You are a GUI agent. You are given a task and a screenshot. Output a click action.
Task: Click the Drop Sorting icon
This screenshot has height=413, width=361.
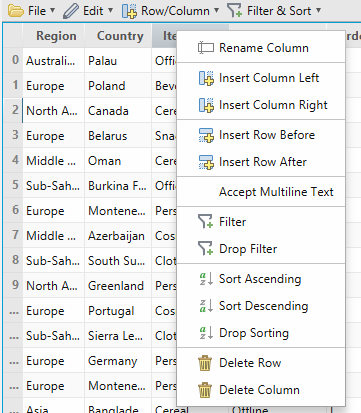(x=206, y=333)
